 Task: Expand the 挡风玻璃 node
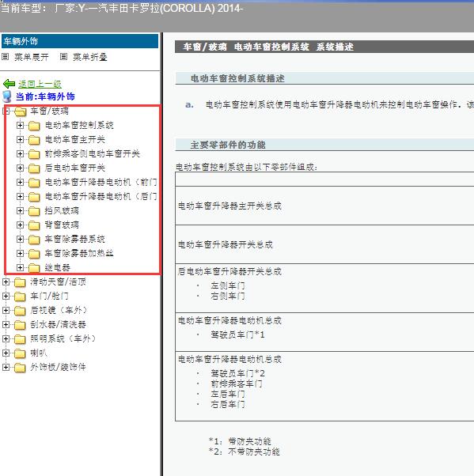tap(20, 210)
